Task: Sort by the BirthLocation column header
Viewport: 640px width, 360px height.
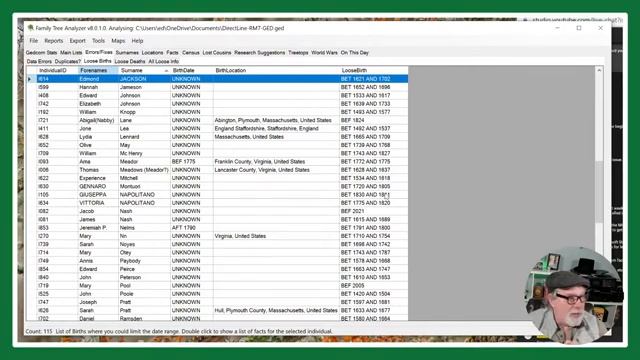Action: 276,70
